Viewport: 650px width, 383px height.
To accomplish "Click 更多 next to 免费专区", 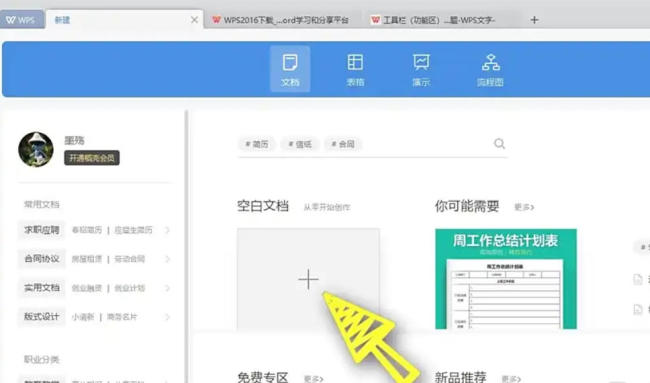I will pyautogui.click(x=313, y=379).
